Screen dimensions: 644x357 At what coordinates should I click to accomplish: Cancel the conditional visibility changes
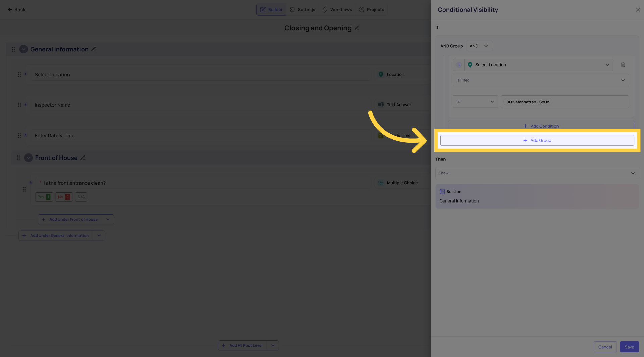coord(605,347)
